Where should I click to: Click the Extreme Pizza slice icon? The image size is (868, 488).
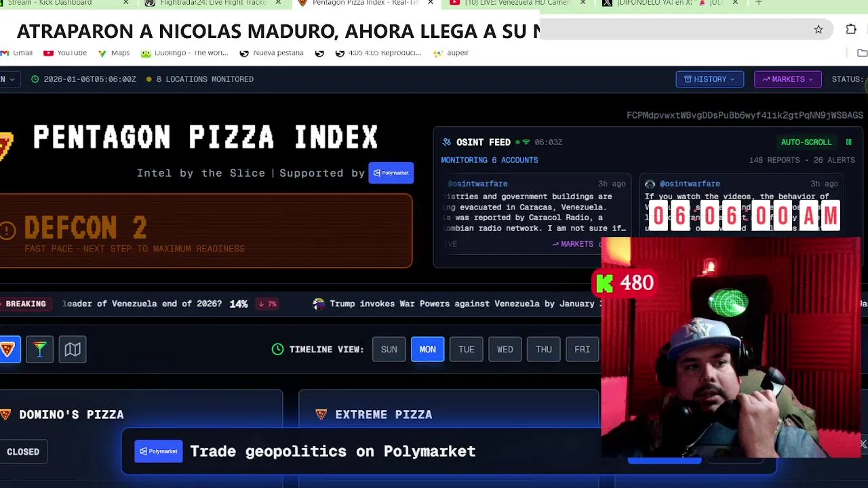[x=321, y=414]
